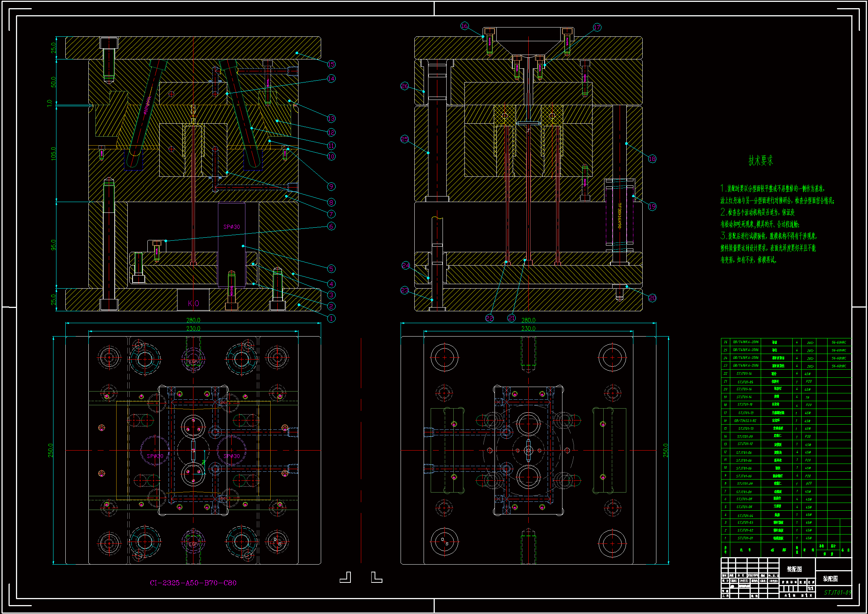Click the top EGP label in plan view

pyautogui.click(x=193, y=362)
